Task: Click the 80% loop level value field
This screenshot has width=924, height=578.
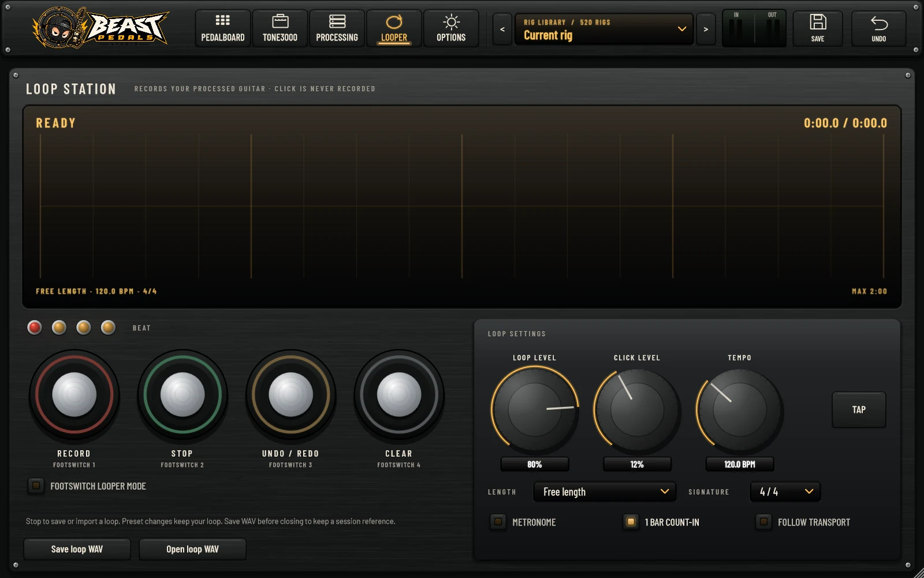Action: coord(535,464)
